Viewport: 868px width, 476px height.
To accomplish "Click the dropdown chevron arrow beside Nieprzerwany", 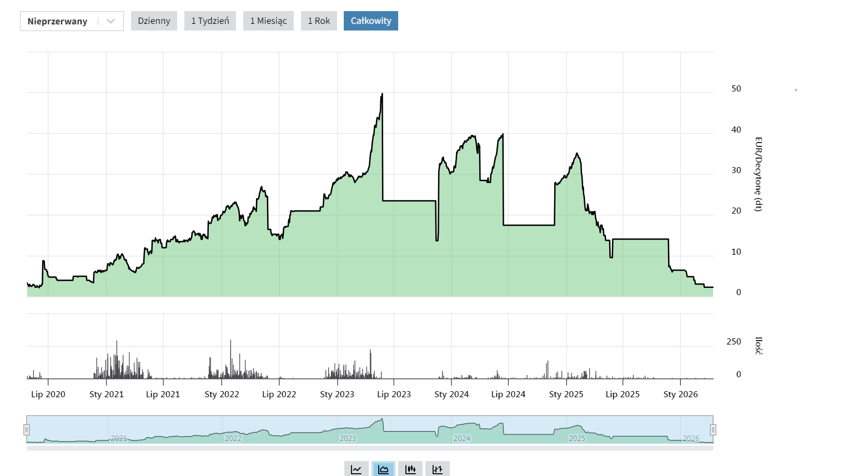I will click(111, 21).
